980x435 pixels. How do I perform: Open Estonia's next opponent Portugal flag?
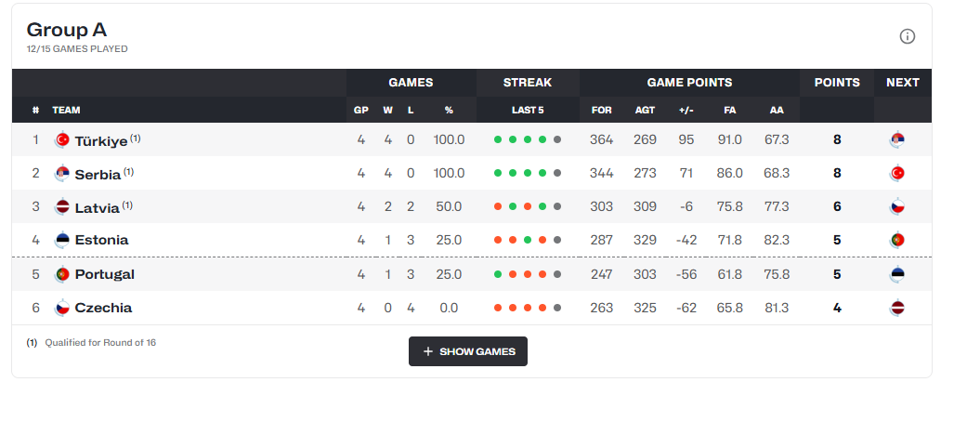[x=897, y=240]
